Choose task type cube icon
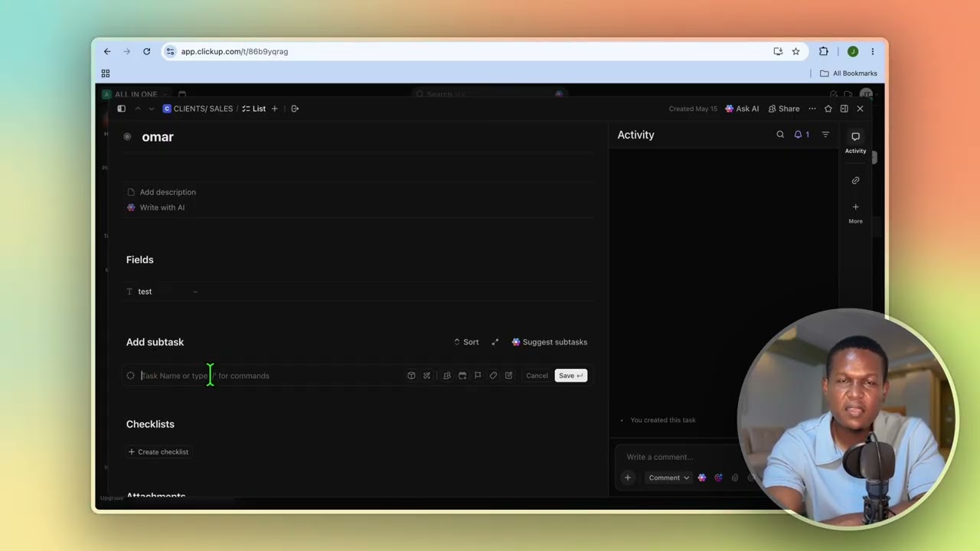This screenshot has height=551, width=980. click(411, 376)
